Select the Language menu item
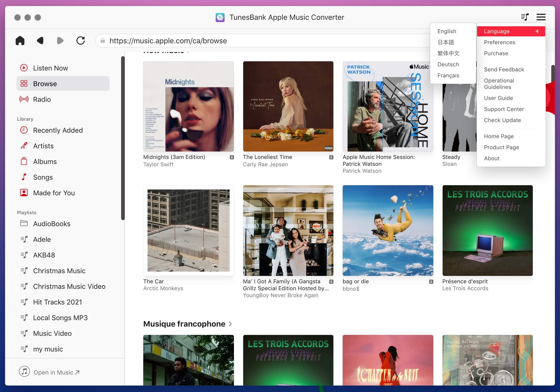560x392 pixels. pyautogui.click(x=511, y=31)
